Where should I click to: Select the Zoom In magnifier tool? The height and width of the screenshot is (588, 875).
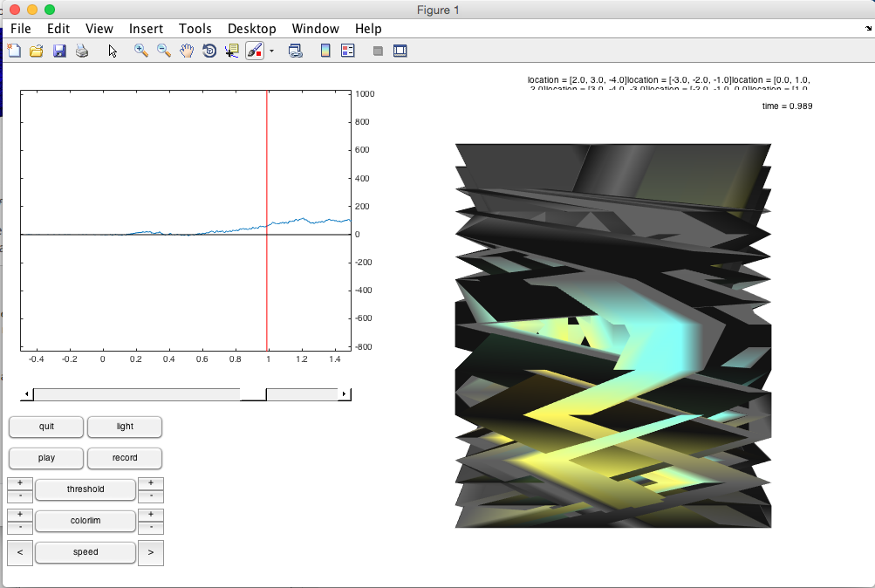[x=140, y=51]
